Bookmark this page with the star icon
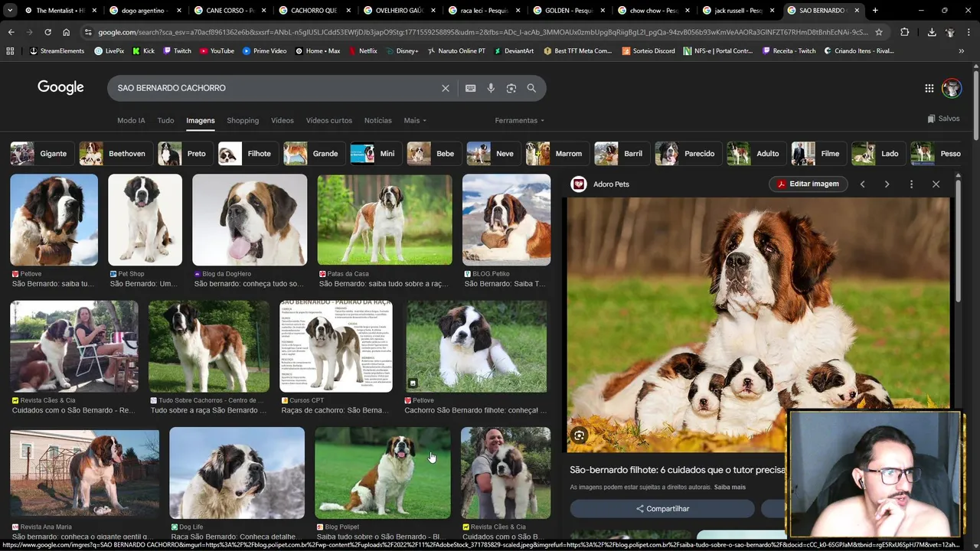This screenshot has height=551, width=980. 879,32
